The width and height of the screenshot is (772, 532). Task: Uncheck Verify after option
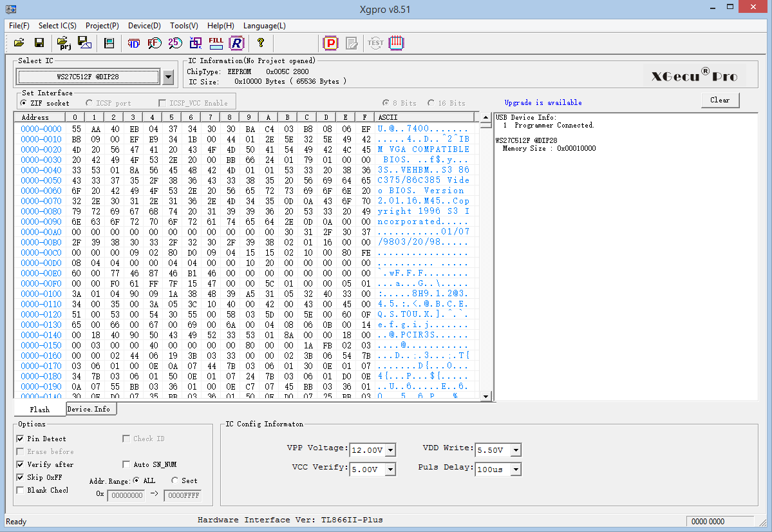[x=45, y=464]
